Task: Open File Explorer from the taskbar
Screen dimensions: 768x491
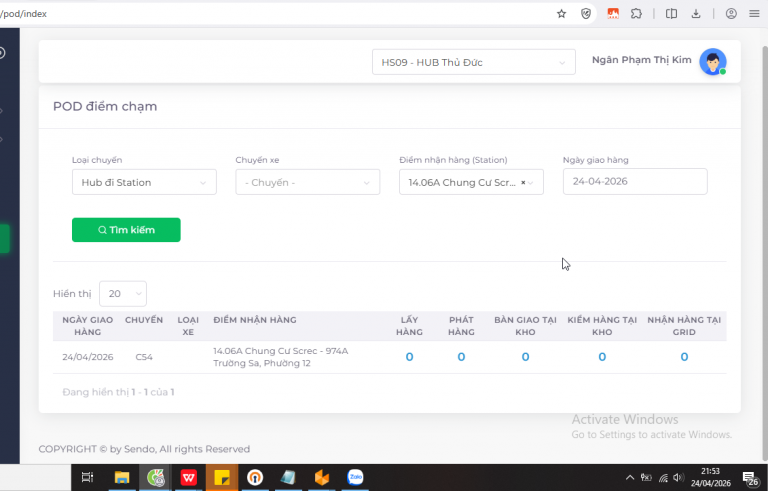Action: 121,477
